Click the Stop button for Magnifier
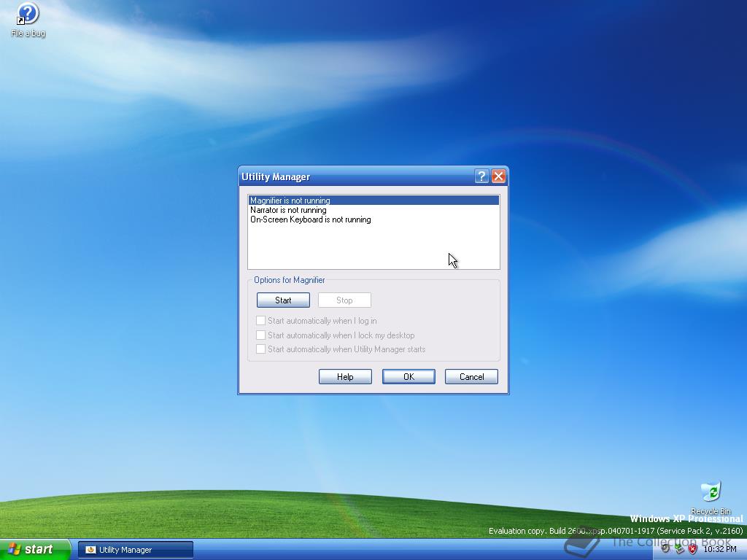The image size is (747, 560). click(x=344, y=300)
